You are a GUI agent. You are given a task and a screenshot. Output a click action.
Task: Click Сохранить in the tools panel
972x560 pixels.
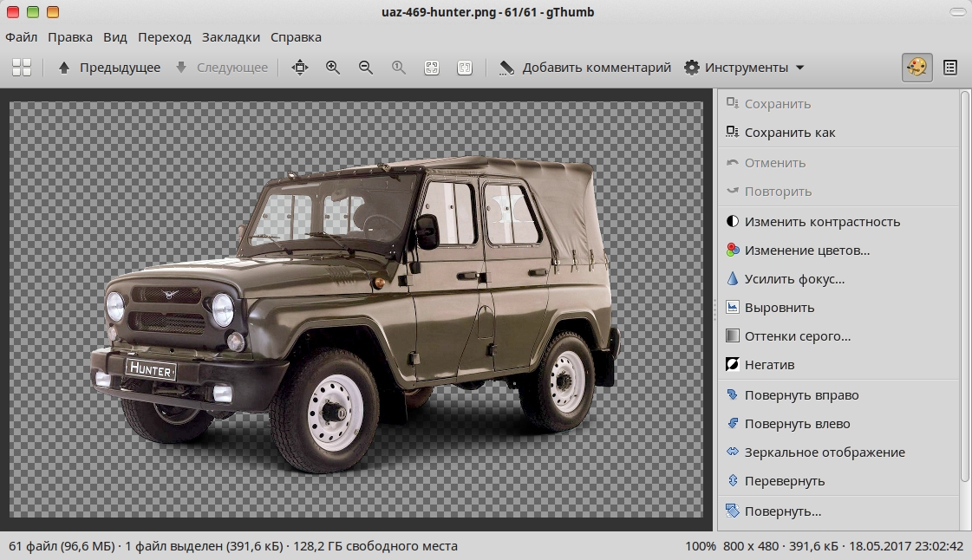tap(838, 104)
